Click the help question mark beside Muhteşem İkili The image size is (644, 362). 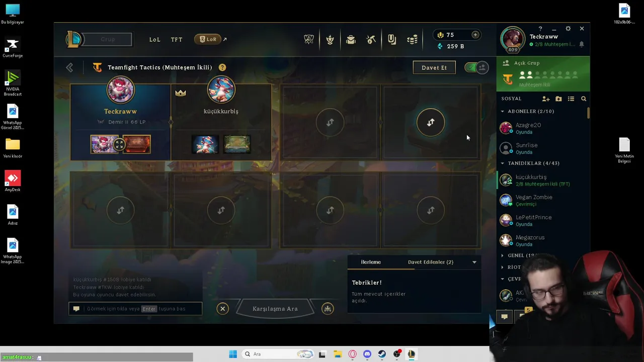click(222, 67)
